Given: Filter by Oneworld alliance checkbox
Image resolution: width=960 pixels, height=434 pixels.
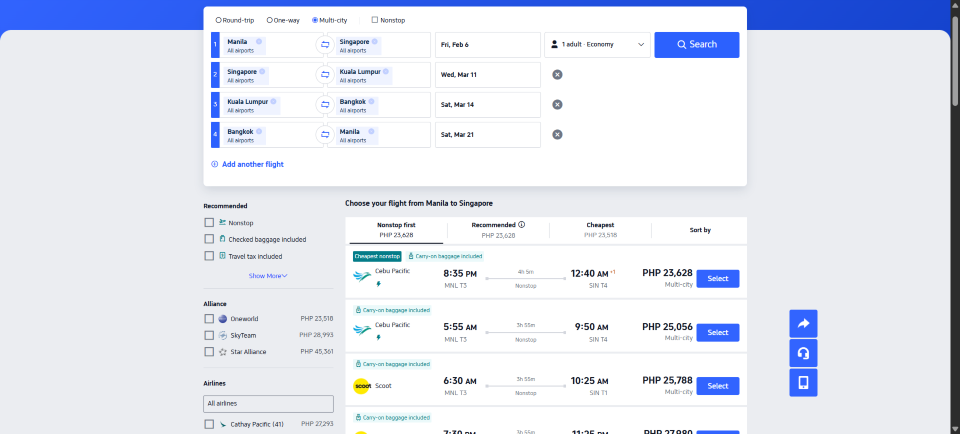Looking at the screenshot, I should click(209, 319).
